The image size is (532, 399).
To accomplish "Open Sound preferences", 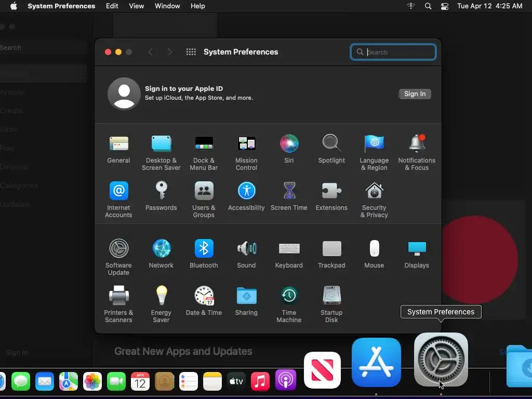I will point(247,254).
